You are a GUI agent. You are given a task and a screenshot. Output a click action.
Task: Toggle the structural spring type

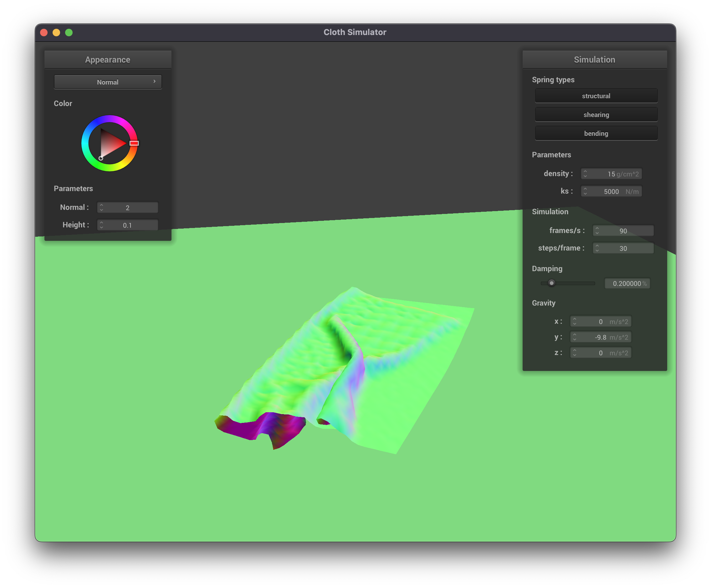[x=596, y=96]
